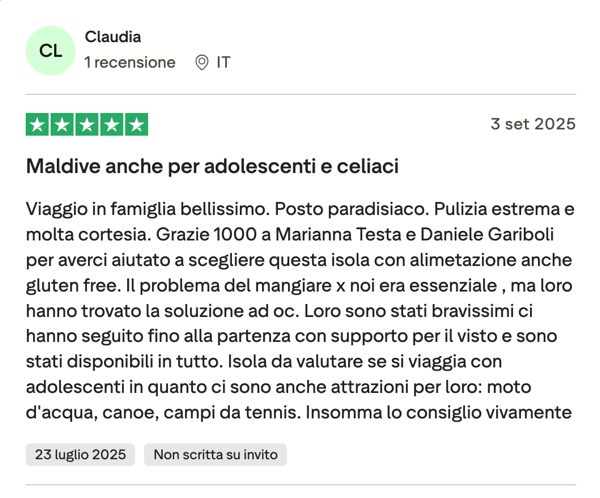Click the third green rating star

click(x=87, y=125)
